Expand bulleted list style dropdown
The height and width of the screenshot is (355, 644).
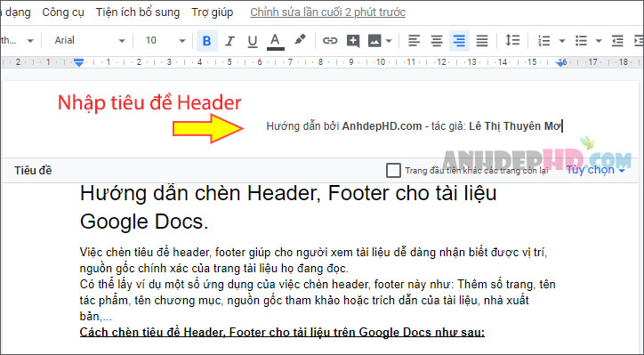pyautogui.click(x=599, y=41)
